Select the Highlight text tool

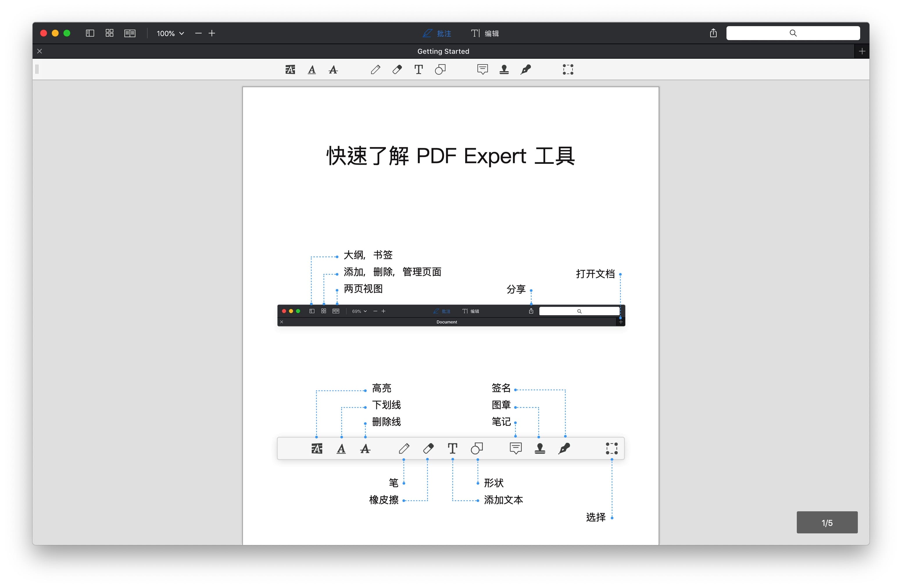290,70
